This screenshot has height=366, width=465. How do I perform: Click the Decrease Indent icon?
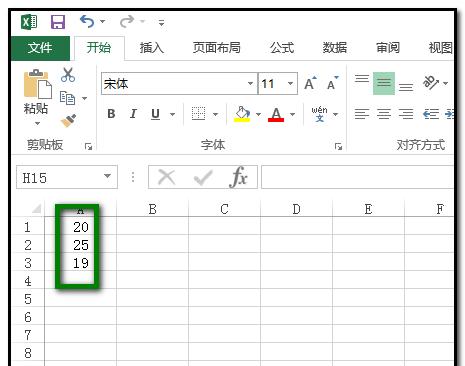[x=431, y=114]
